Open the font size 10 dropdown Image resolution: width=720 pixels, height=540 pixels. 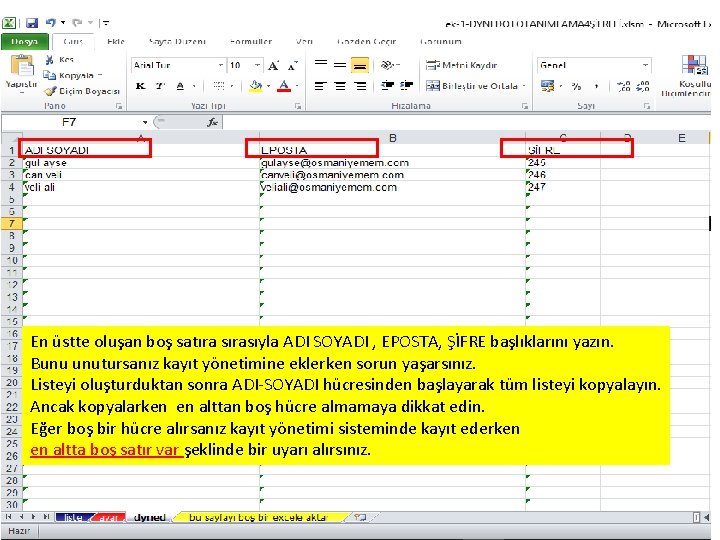258,65
